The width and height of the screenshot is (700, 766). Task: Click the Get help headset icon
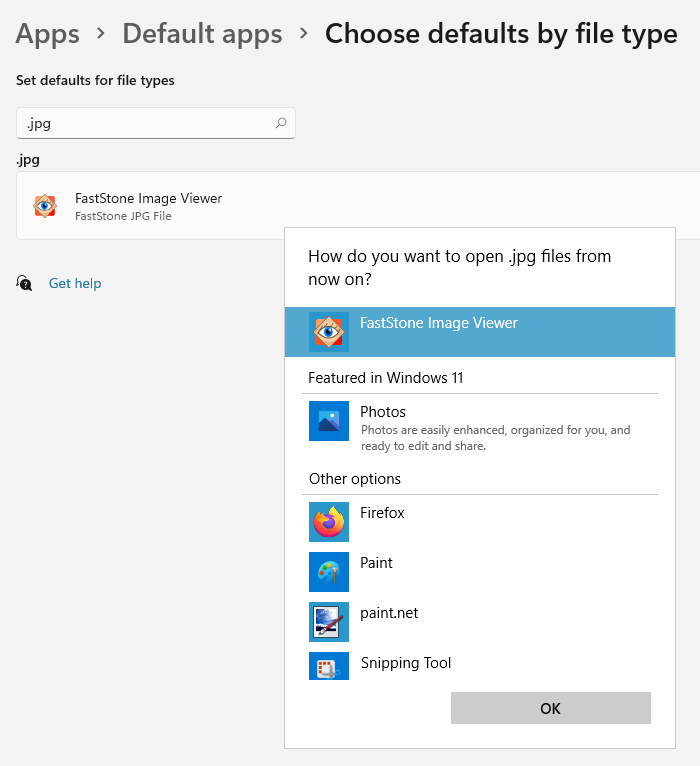pos(25,283)
